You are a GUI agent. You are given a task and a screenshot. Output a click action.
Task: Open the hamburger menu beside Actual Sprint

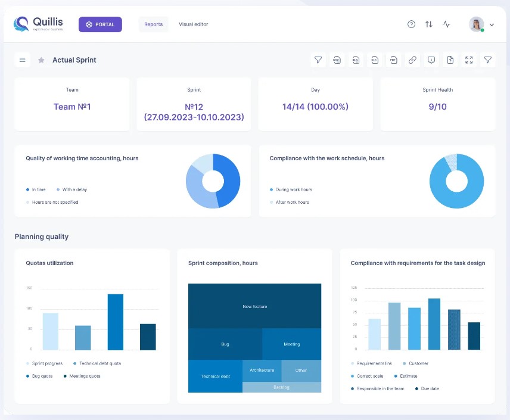(22, 60)
